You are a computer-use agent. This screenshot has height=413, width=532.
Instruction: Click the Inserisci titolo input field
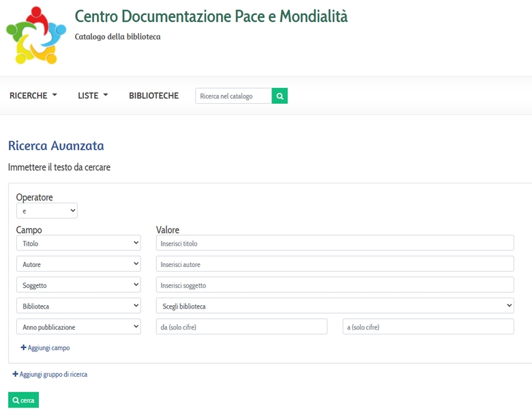[335, 243]
